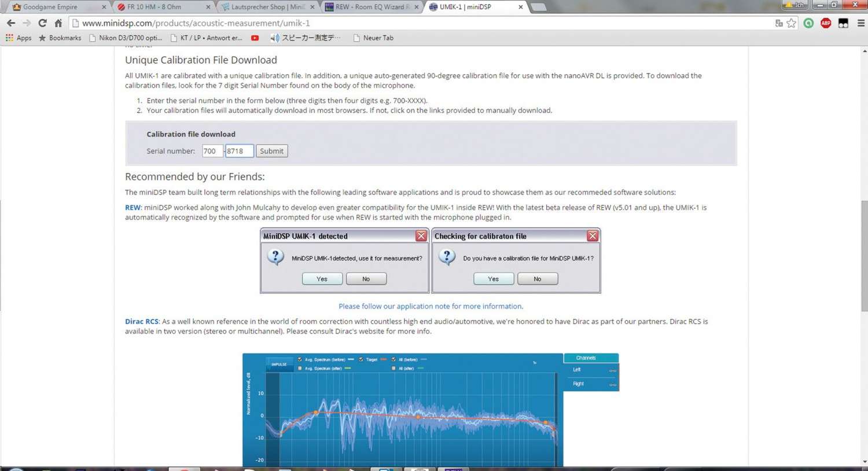The image size is (868, 471).
Task: Toggle the All (after) checkbox
Action: pos(393,368)
